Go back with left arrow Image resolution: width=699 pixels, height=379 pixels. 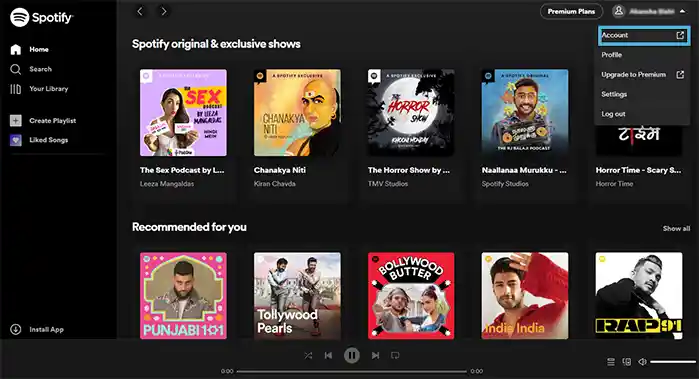coord(140,11)
